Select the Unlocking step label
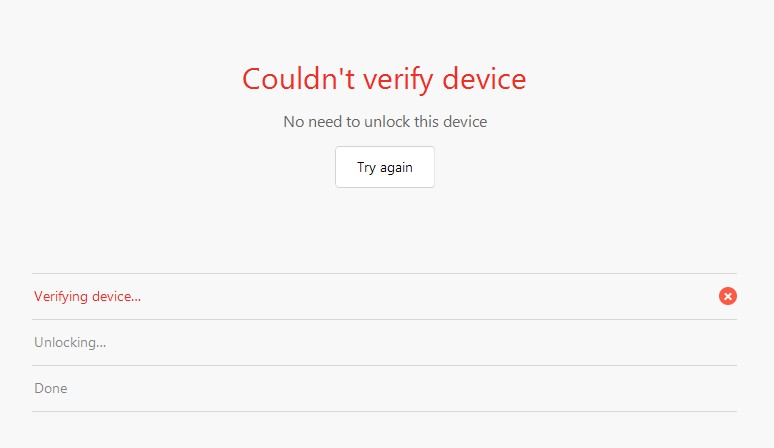The width and height of the screenshot is (774, 448). [x=70, y=342]
